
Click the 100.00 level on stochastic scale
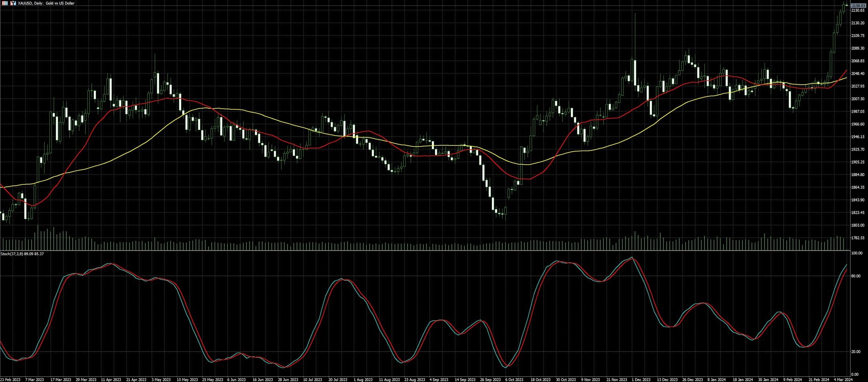point(856,253)
